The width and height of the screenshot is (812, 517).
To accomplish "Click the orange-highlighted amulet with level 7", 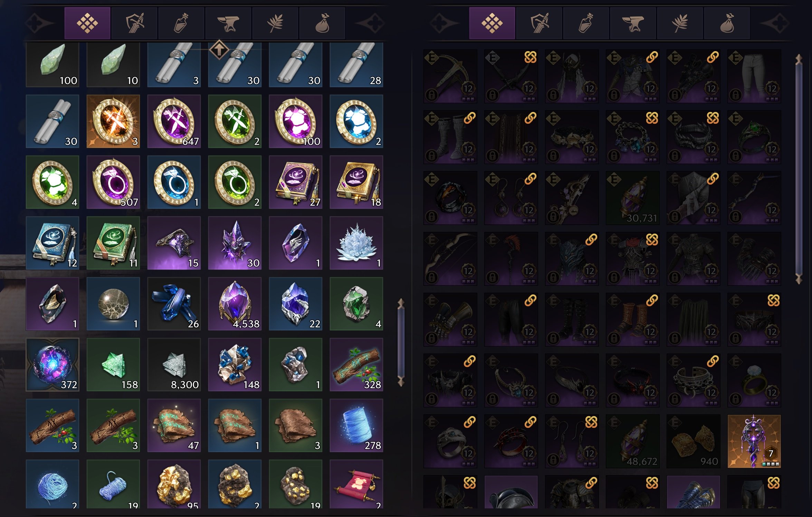I will pyautogui.click(x=754, y=441).
